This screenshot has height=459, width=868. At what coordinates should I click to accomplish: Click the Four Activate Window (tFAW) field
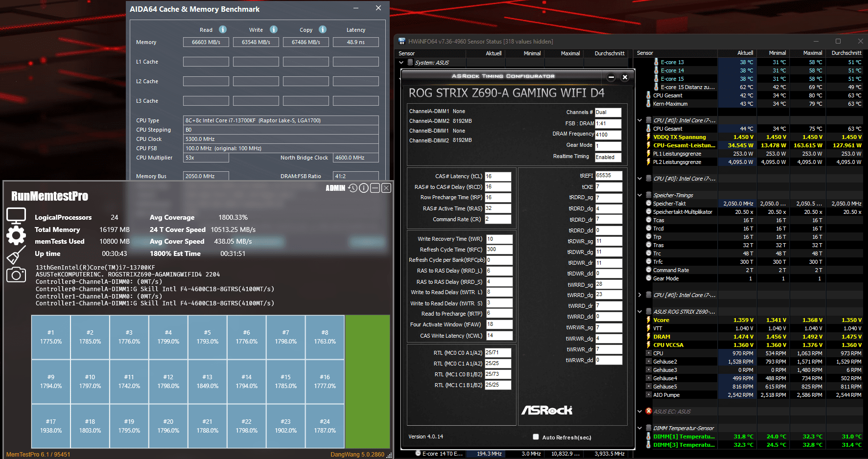499,324
